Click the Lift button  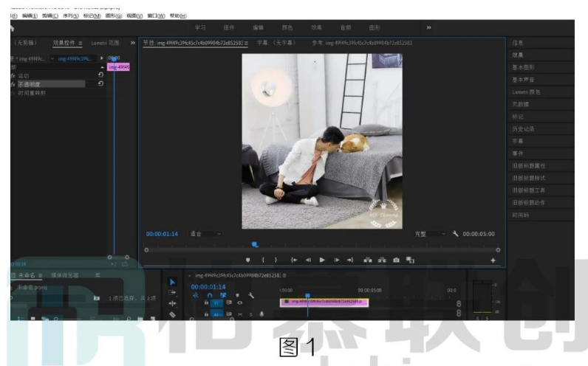pyautogui.click(x=368, y=260)
